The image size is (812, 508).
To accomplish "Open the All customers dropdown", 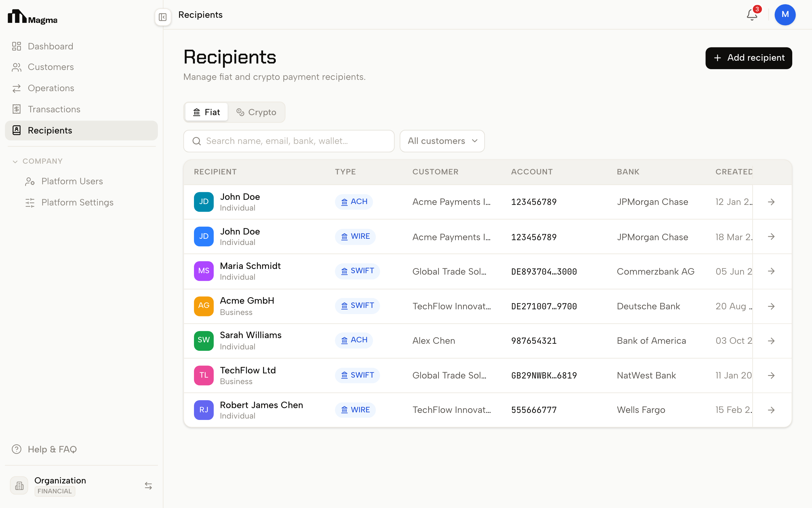I will pyautogui.click(x=442, y=141).
